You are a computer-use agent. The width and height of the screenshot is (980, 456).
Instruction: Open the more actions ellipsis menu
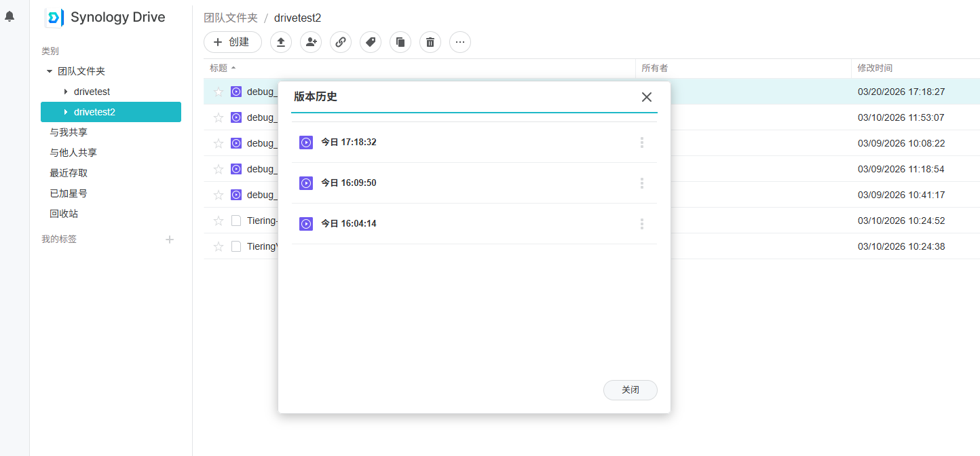tap(460, 42)
